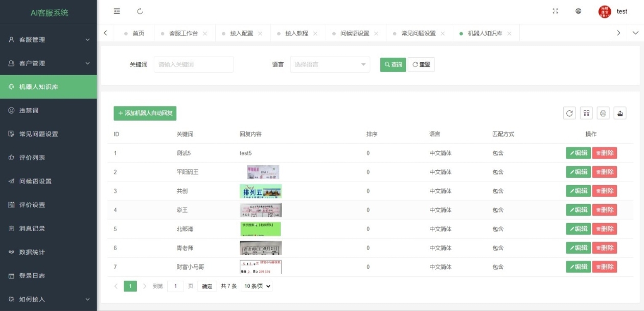
Task: Delete the 青老师 row
Action: coord(605,248)
